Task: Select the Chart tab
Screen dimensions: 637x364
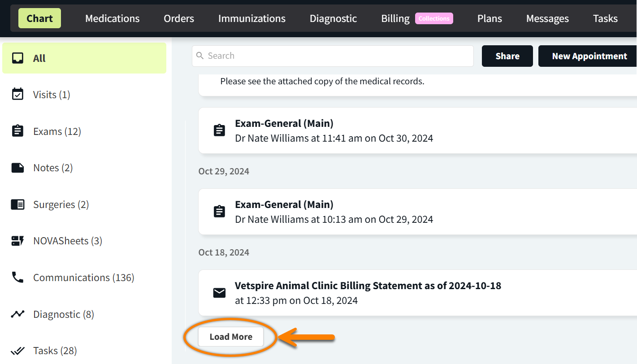Action: 39,18
